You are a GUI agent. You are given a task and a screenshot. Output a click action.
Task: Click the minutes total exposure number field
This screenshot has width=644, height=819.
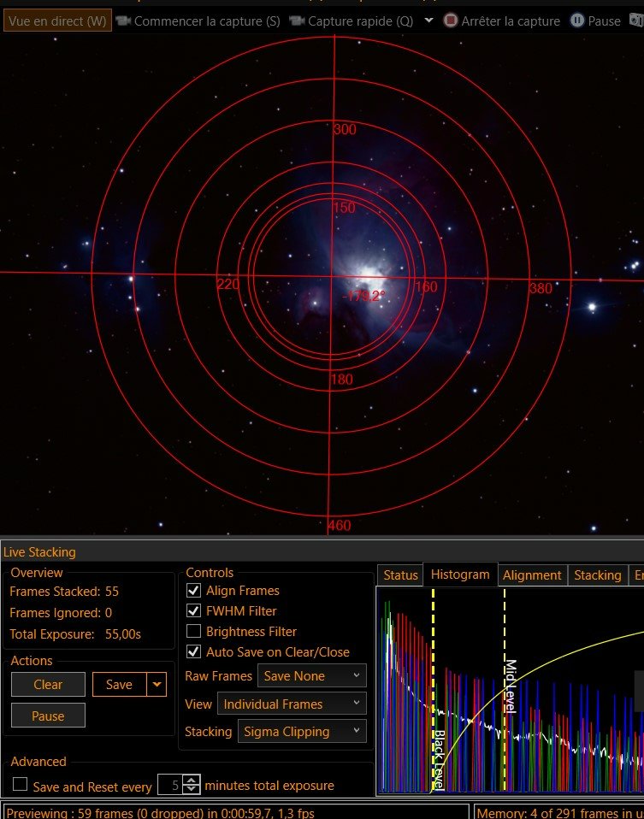click(x=170, y=786)
